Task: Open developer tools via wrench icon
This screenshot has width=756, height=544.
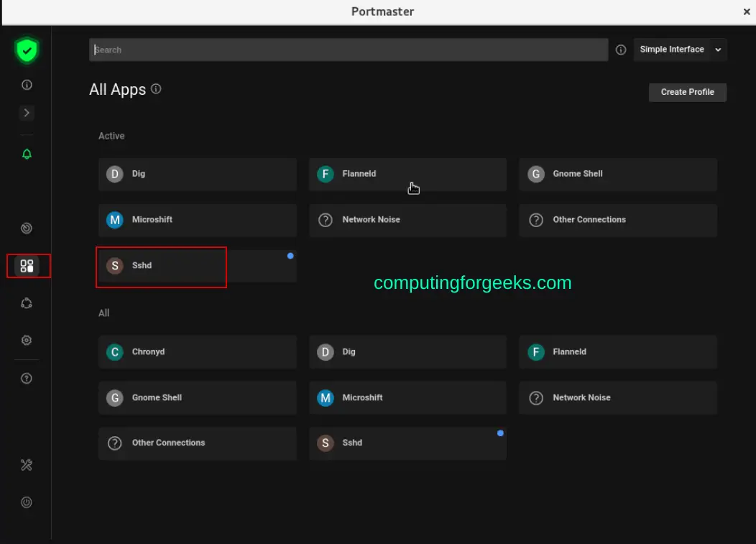Action: point(27,465)
